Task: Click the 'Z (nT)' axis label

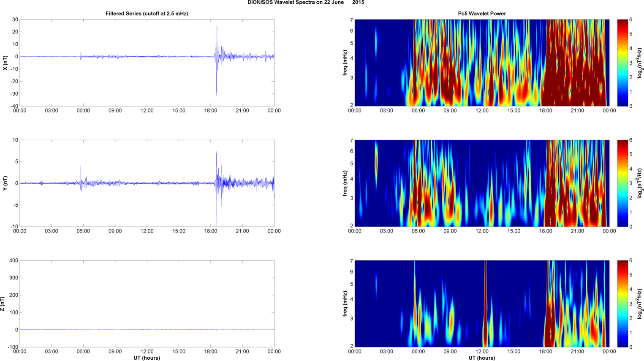Action: point(3,304)
